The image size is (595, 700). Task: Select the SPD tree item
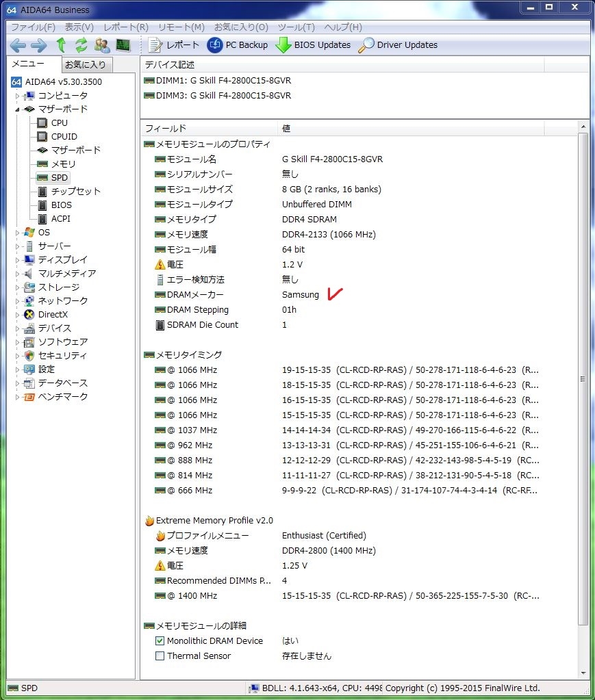point(53,178)
